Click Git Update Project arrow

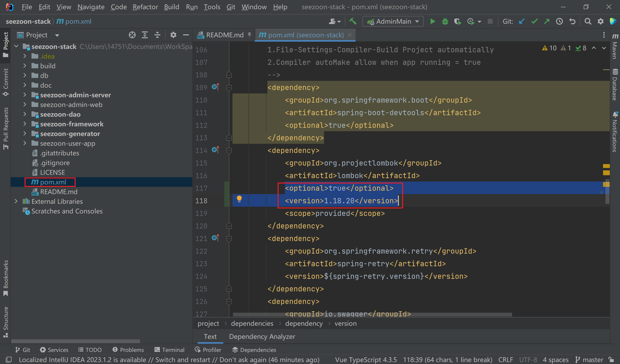521,22
